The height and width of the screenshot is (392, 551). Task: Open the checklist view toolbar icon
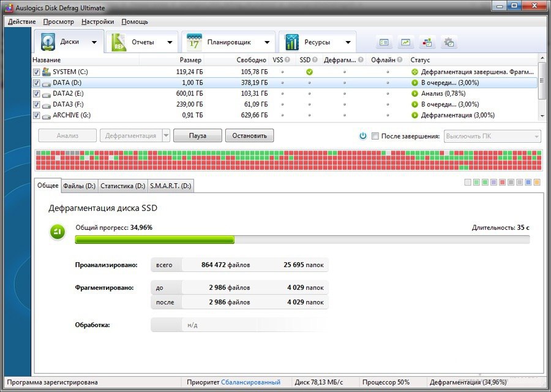coord(384,42)
